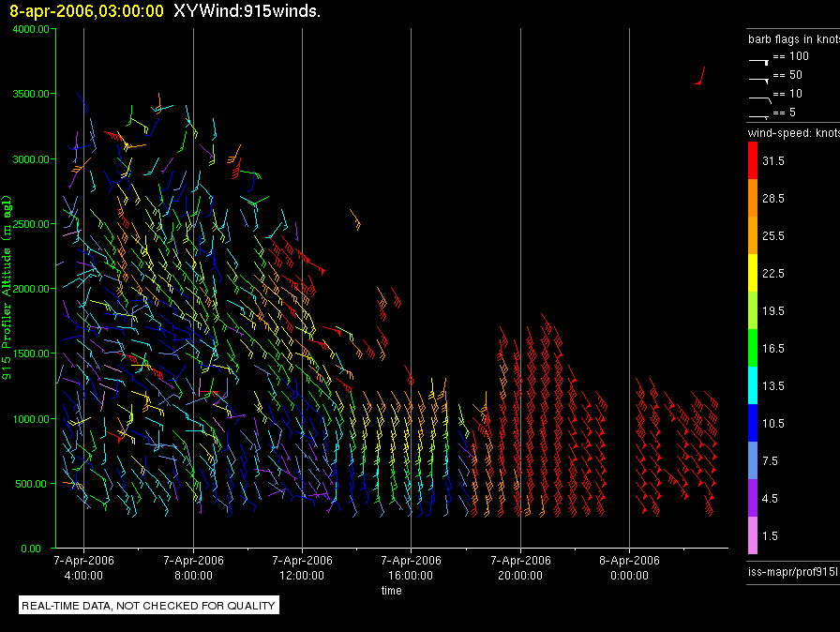Image resolution: width=840 pixels, height=632 pixels.
Task: Click the pink 1.5 knots color swatch
Action: click(753, 535)
